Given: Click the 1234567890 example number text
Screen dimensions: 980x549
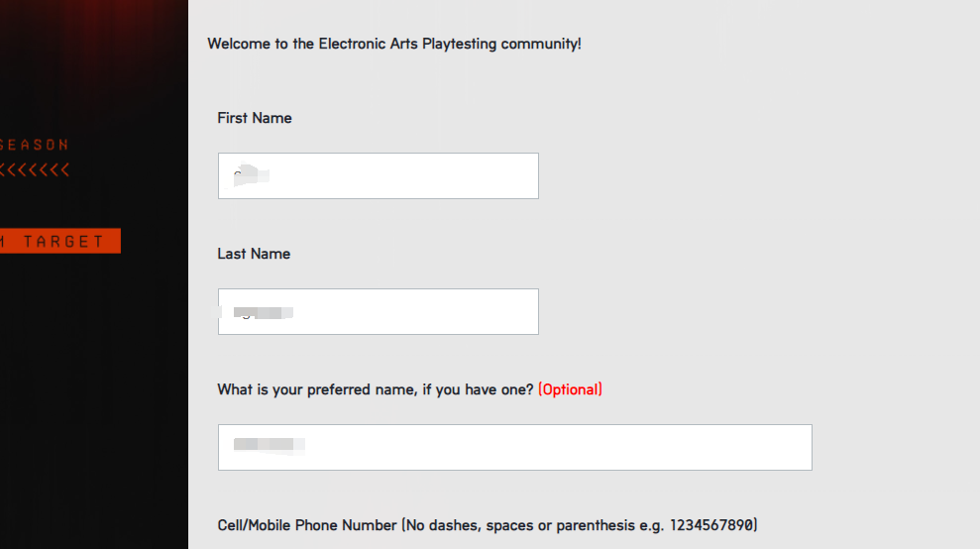Looking at the screenshot, I should 713,525.
